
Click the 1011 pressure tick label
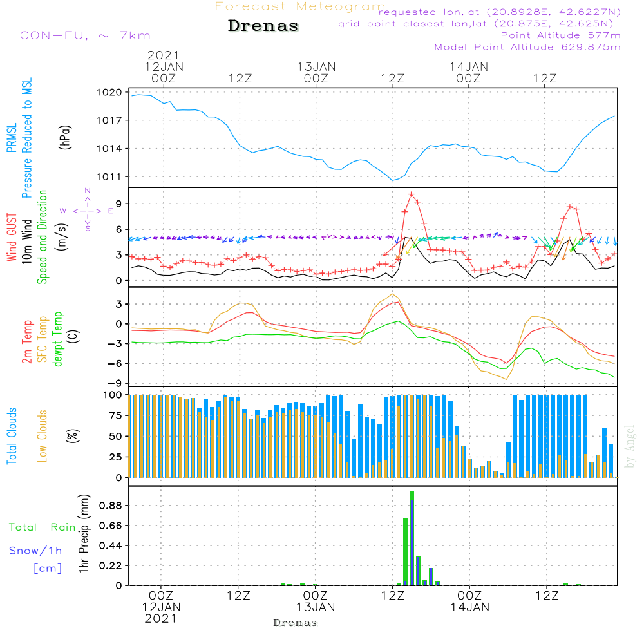109,177
